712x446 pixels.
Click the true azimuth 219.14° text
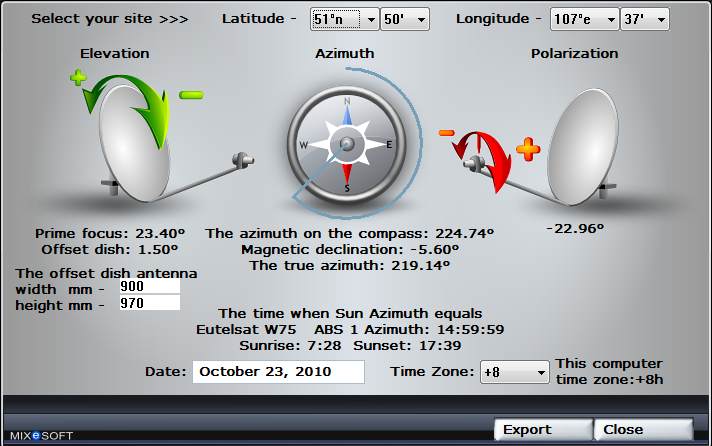(349, 265)
